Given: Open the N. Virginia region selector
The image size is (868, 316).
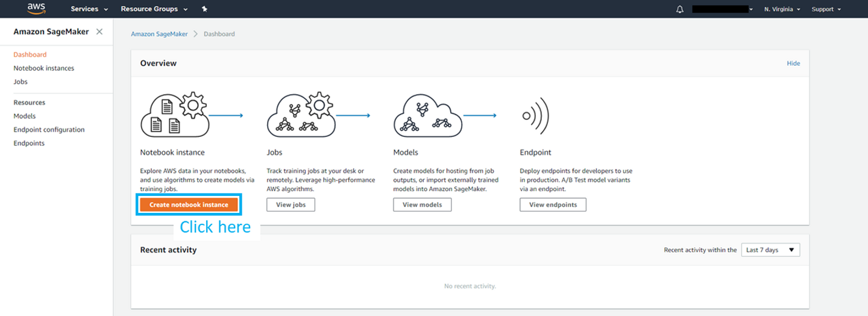Looking at the screenshot, I should pos(782,9).
